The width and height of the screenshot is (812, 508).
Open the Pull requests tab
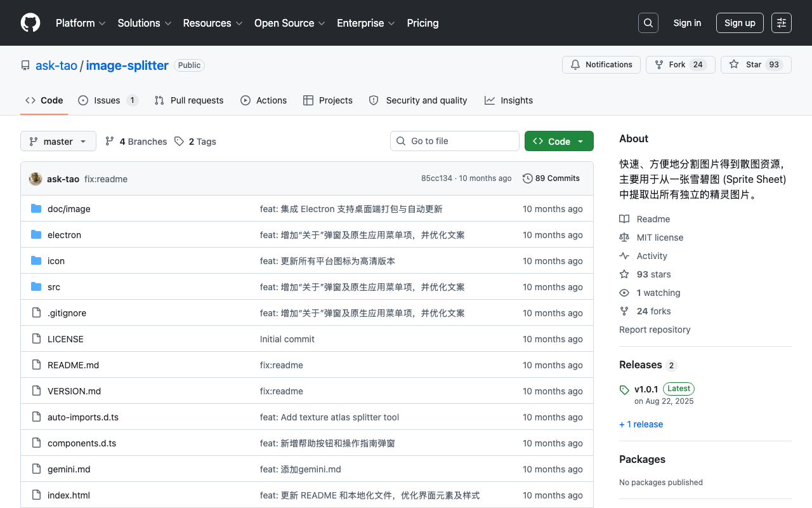(189, 100)
